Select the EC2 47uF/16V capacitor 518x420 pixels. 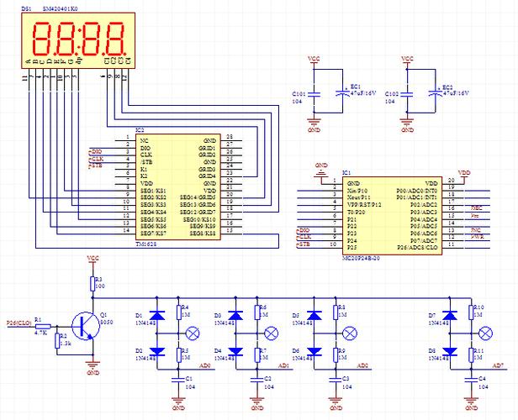pos(436,94)
